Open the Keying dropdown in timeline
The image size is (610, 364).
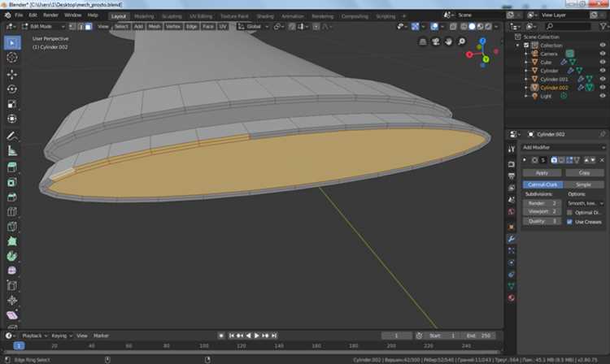tap(62, 336)
